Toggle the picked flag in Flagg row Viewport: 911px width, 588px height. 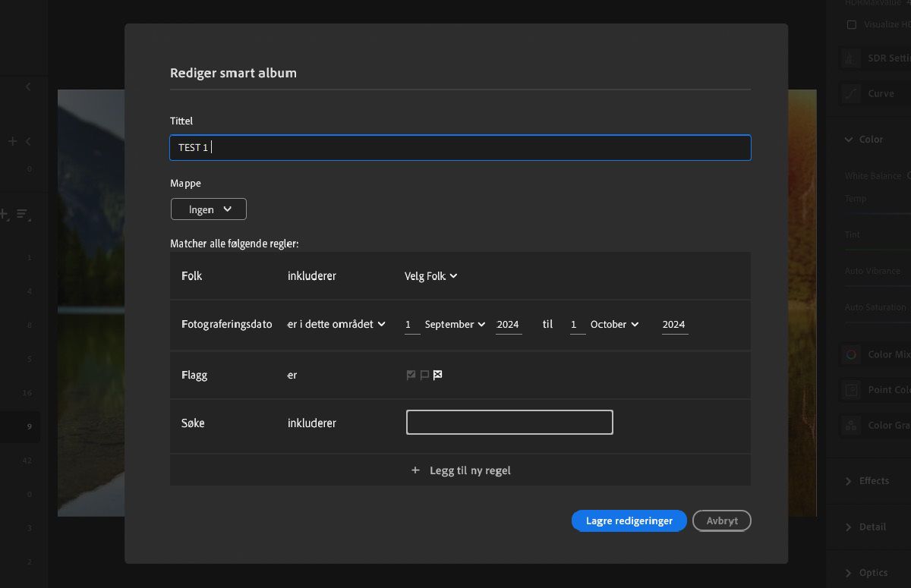[x=410, y=374]
